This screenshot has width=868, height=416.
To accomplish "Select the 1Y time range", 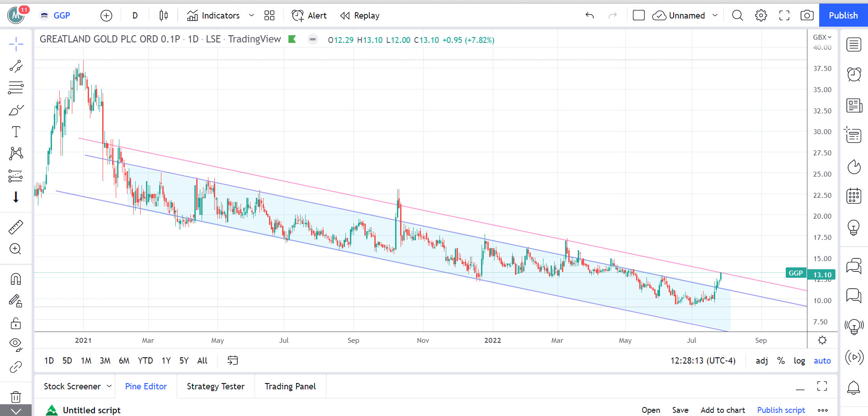I will click(x=166, y=360).
